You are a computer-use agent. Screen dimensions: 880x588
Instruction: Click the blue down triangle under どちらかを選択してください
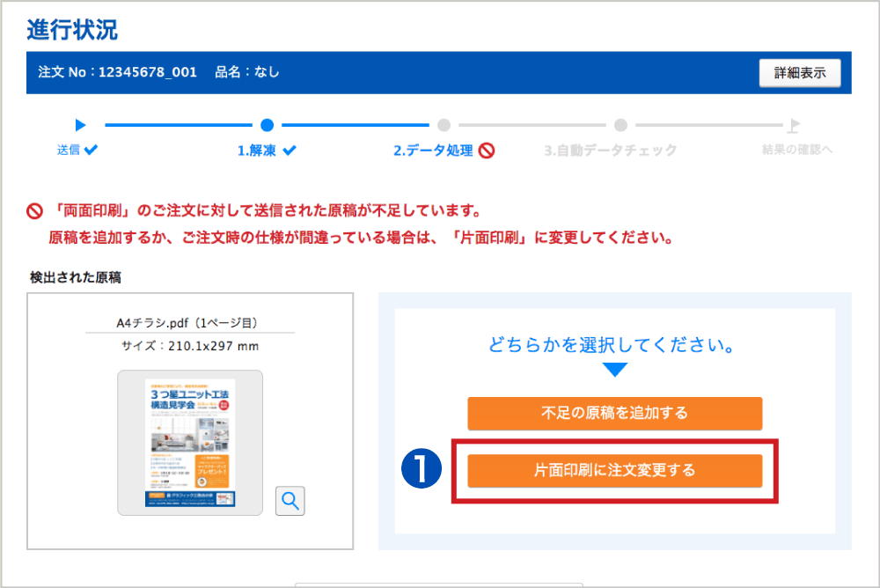tap(614, 369)
